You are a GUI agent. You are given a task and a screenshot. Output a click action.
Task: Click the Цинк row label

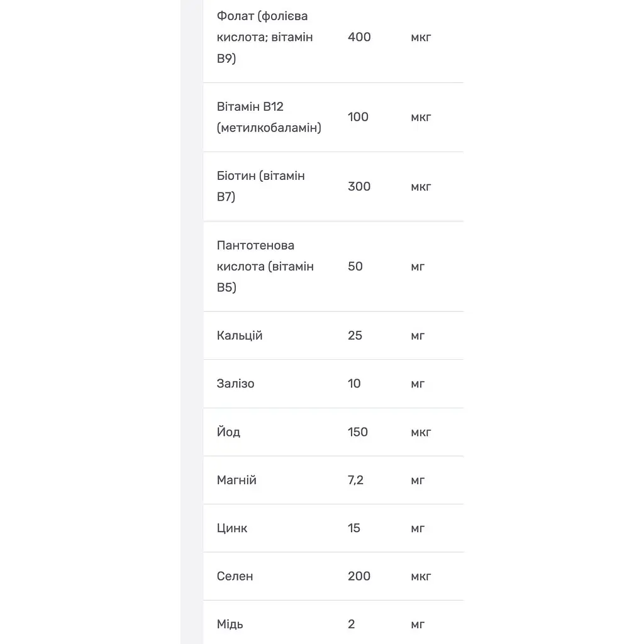pos(232,528)
